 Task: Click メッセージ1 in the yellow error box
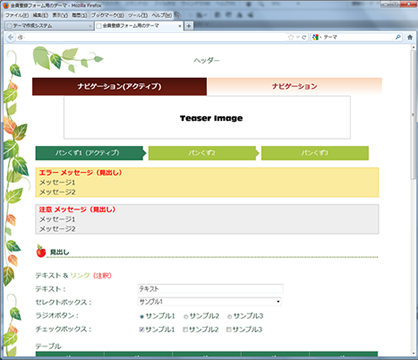[57, 182]
